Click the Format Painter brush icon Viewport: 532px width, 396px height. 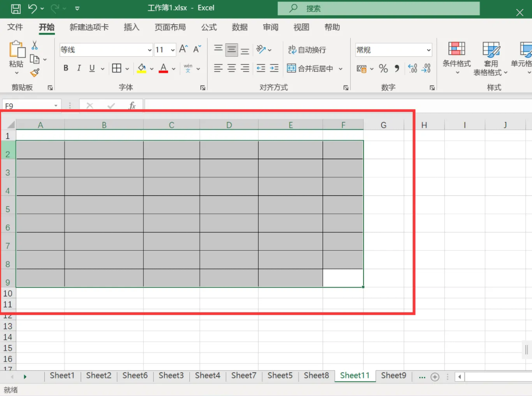click(x=34, y=73)
